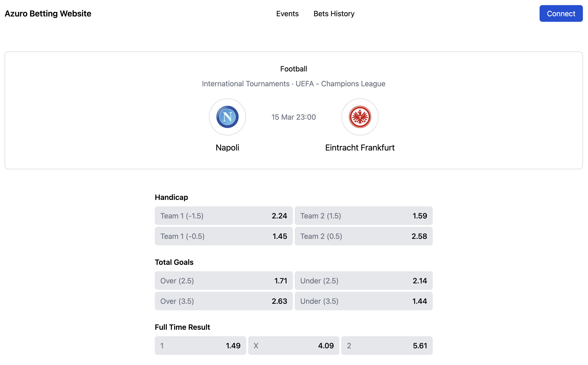Click the Eintracht Frankfurt team name
Image resolution: width=588 pixels, height=365 pixels.
coord(360,147)
